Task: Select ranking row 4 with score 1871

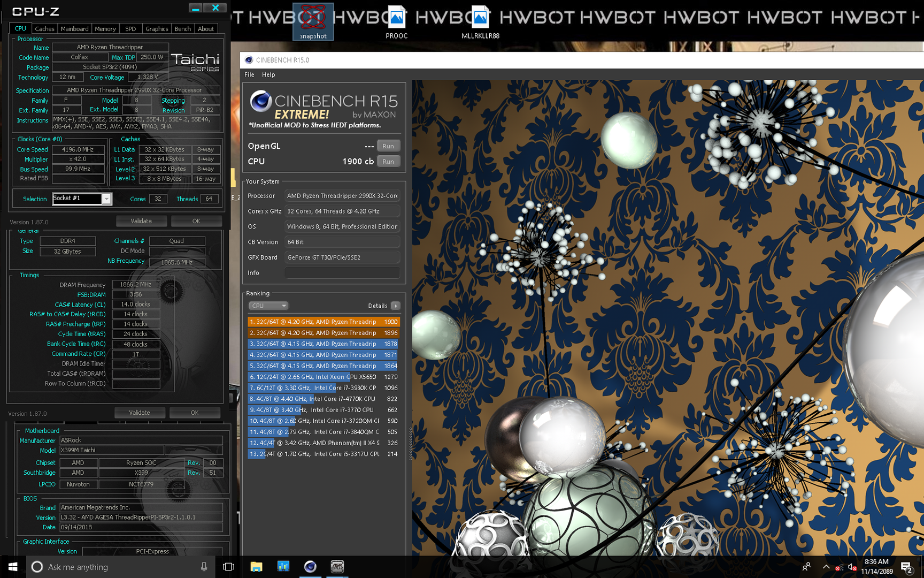Action: coord(324,355)
